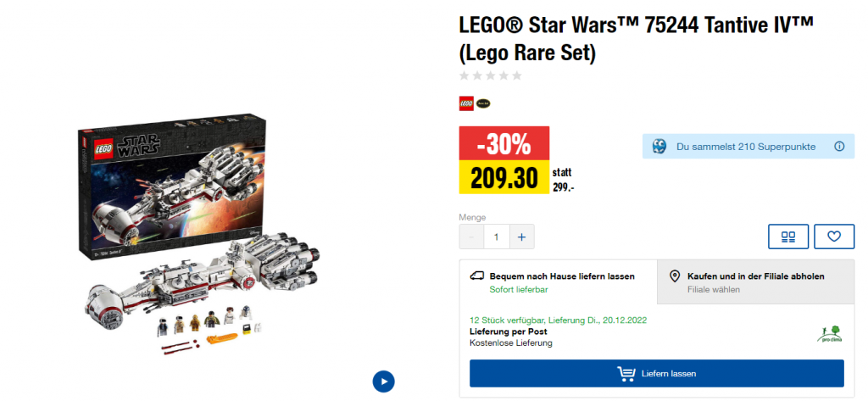Rate the product with the fifth star

point(517,76)
